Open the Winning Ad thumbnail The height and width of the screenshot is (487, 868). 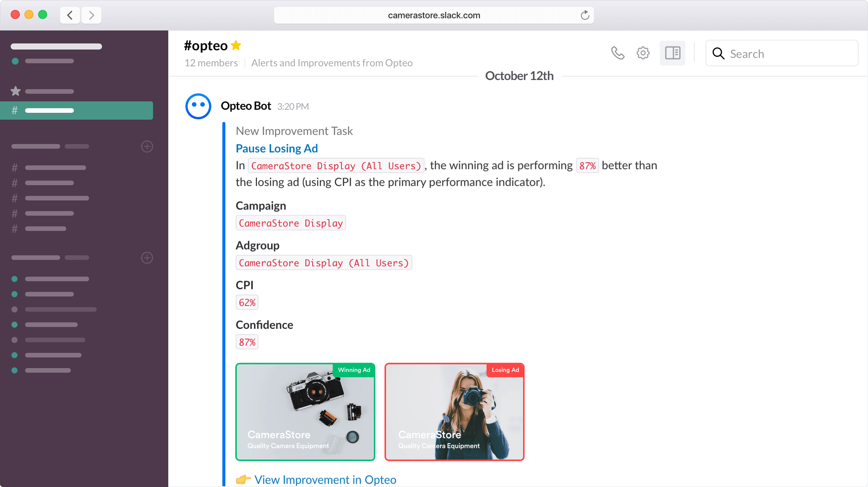(x=305, y=412)
